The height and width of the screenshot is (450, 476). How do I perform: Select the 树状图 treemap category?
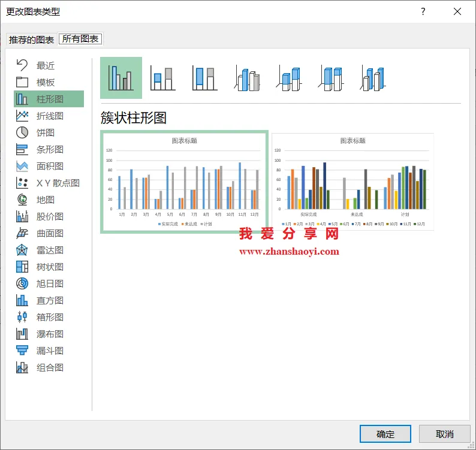point(49,267)
